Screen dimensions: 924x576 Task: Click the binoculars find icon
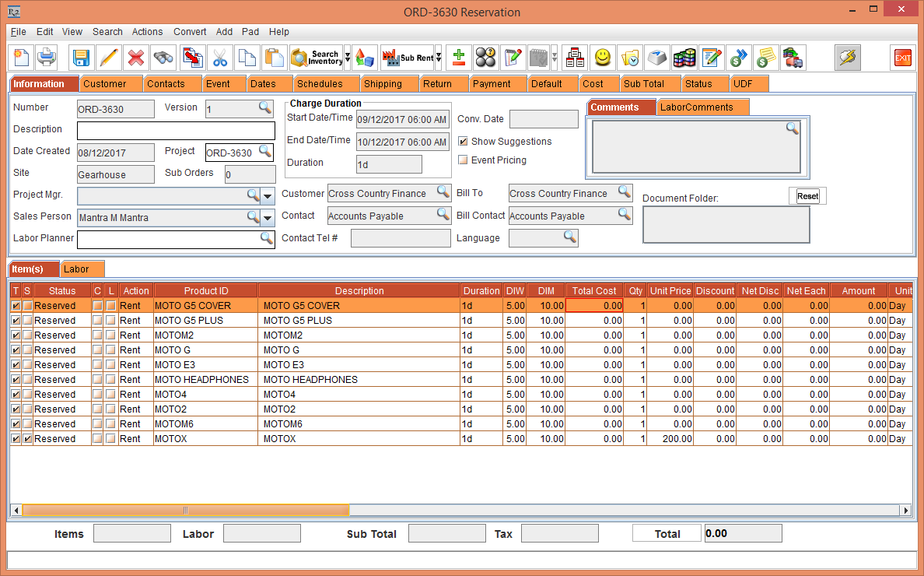163,58
